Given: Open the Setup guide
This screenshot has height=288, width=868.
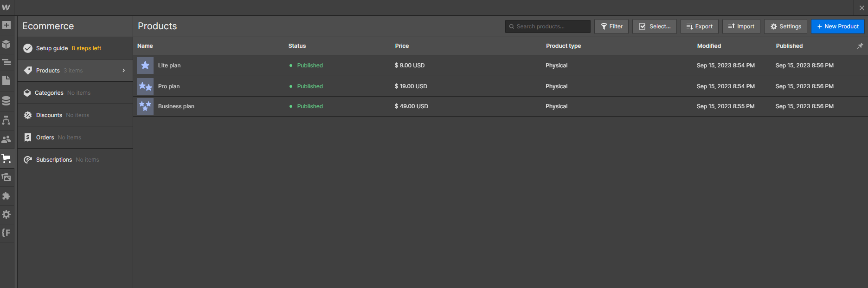Looking at the screenshot, I should [75, 48].
